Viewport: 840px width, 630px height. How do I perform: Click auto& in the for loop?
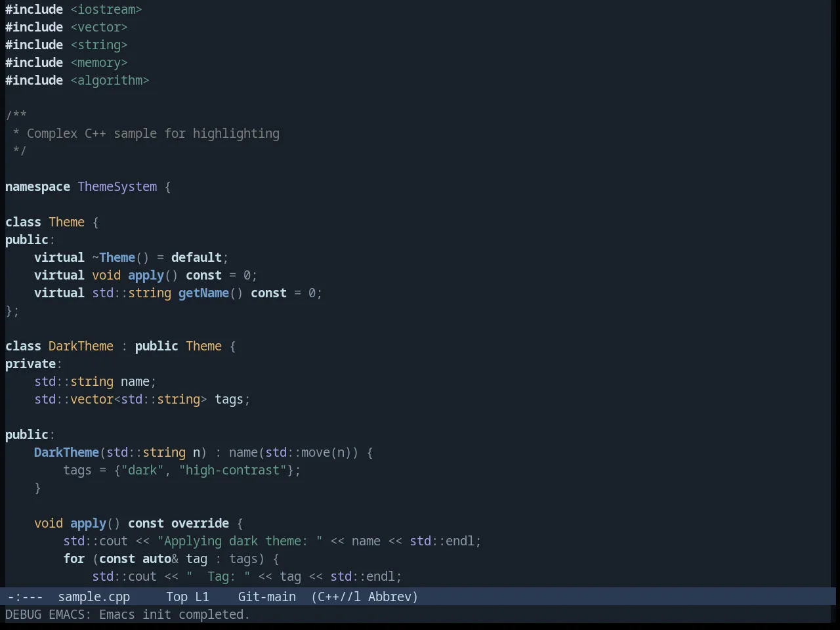pos(160,558)
